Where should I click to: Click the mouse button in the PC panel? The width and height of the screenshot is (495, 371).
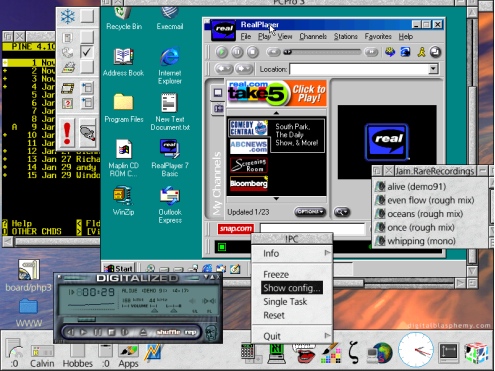pyautogui.click(x=87, y=133)
